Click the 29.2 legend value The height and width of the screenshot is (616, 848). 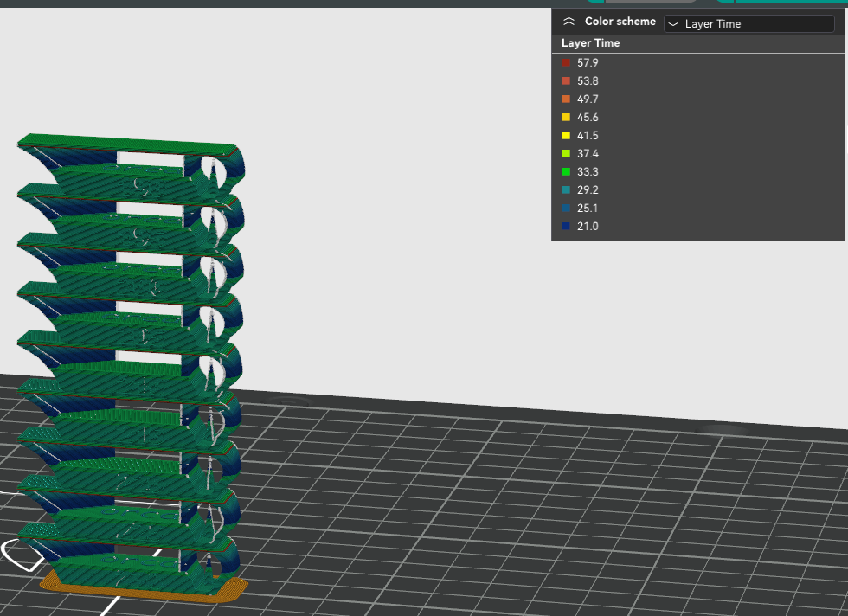(588, 189)
